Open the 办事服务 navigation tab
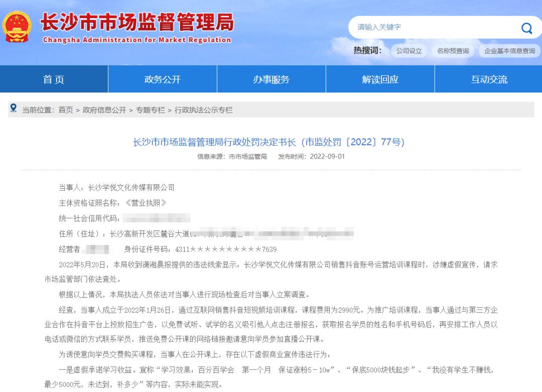This screenshot has height=392, width=542. coord(272,79)
